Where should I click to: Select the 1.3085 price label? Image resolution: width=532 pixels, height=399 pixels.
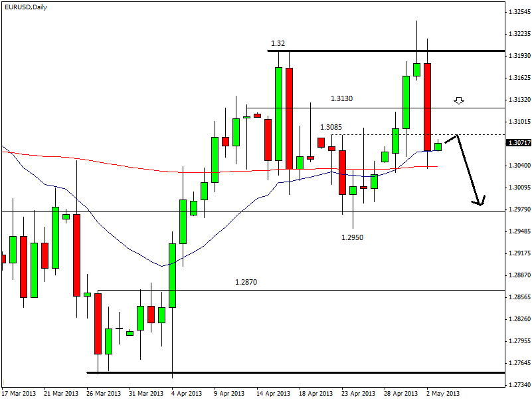[x=331, y=127]
